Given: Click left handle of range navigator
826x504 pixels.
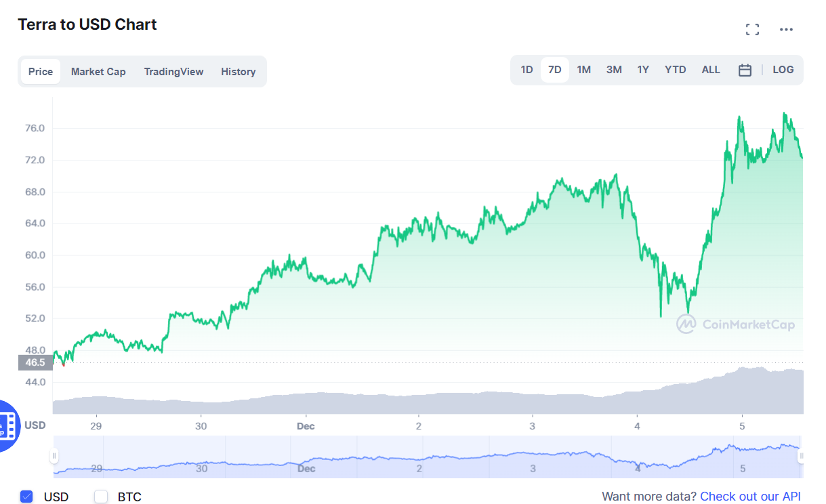Looking at the screenshot, I should [54, 457].
